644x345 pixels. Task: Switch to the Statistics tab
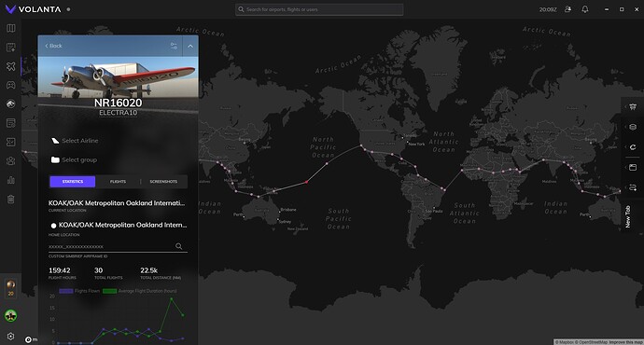[x=73, y=182]
